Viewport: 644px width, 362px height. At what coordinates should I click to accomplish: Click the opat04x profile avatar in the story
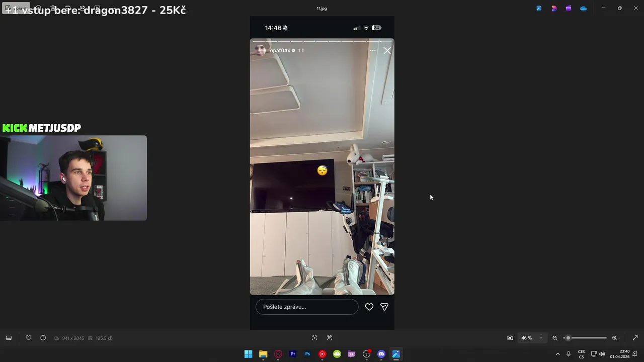click(x=261, y=50)
